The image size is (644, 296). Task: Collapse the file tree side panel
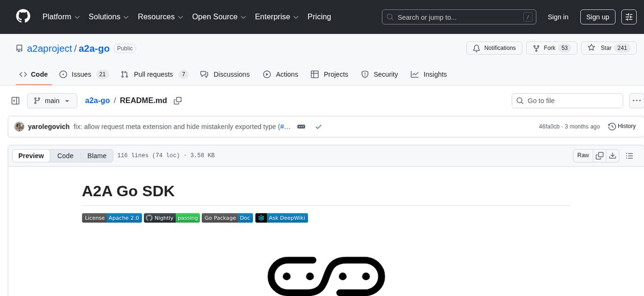tap(16, 101)
